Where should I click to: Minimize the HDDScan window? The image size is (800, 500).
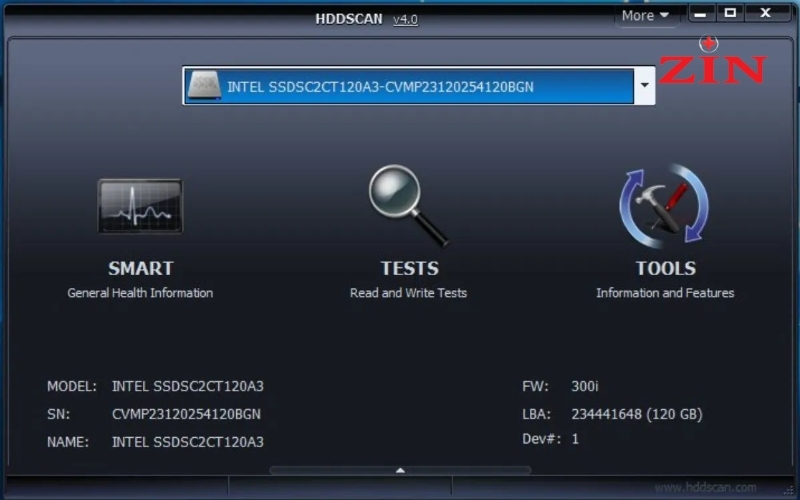coord(701,14)
